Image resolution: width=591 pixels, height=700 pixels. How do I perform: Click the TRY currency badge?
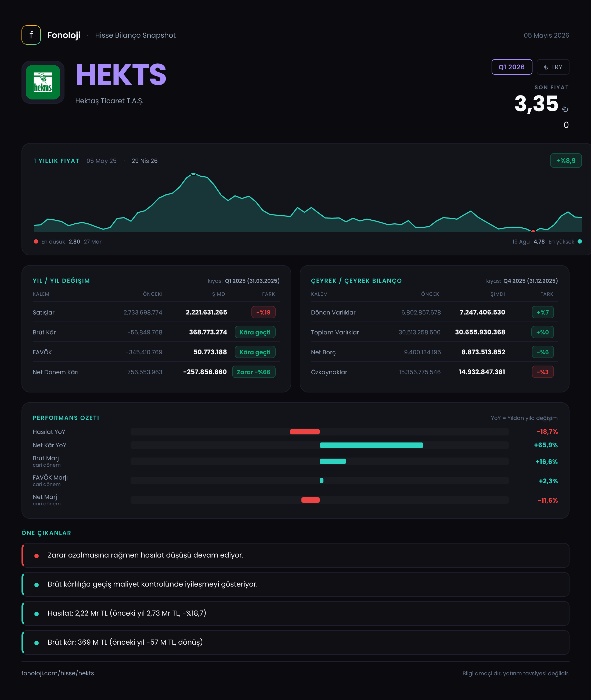(553, 67)
